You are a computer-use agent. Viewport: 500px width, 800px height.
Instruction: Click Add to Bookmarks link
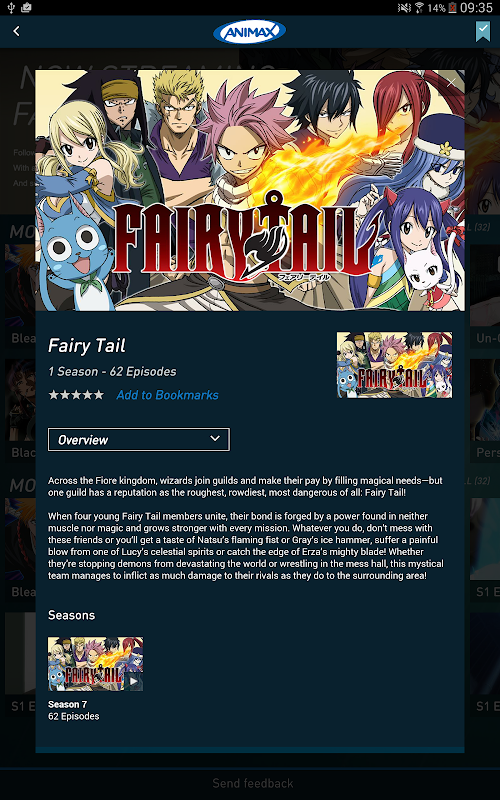(x=167, y=395)
